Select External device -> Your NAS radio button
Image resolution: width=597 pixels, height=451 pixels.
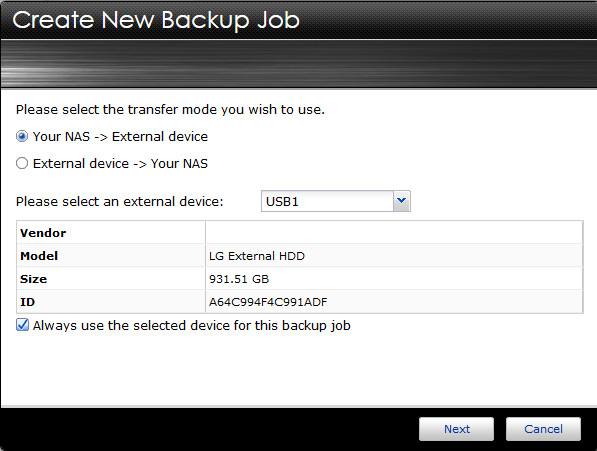point(22,163)
